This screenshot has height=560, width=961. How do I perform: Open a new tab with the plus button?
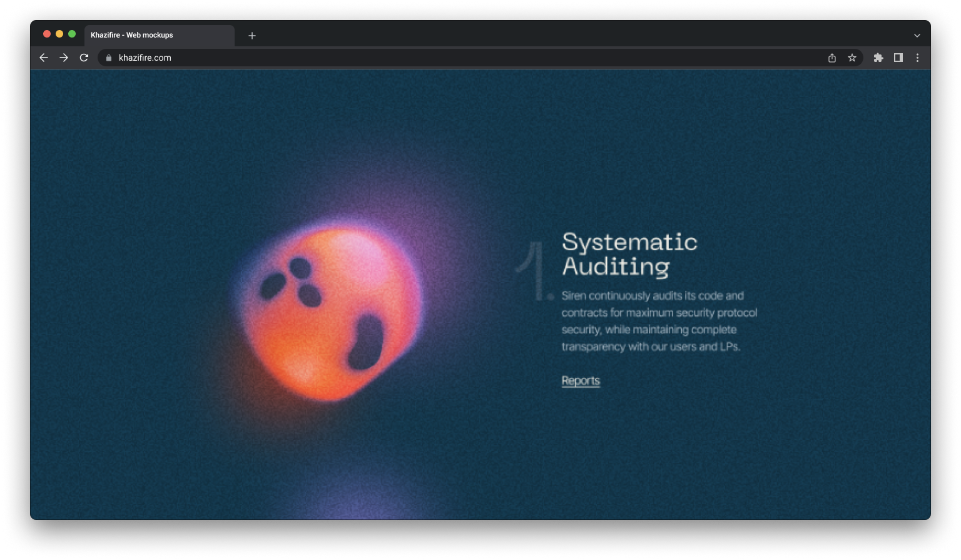coord(252,36)
